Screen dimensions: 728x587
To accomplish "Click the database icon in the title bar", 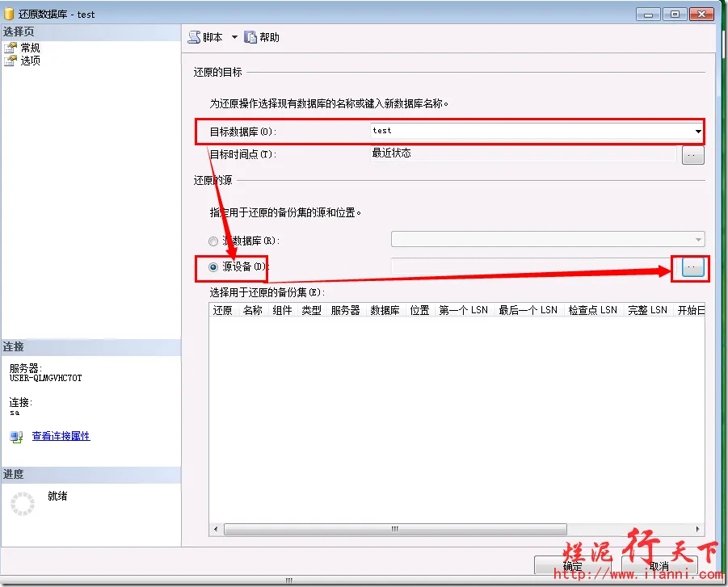I will coord(9,14).
